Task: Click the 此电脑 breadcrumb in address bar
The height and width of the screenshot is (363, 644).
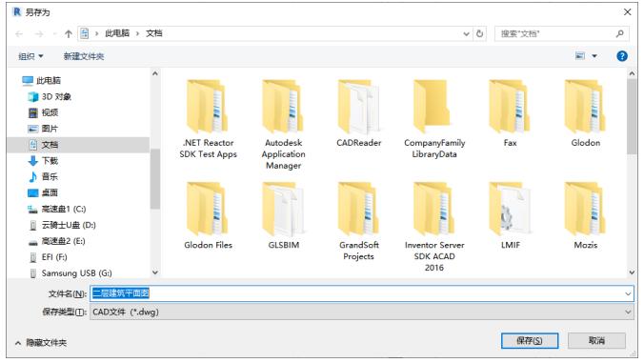Action: point(117,33)
